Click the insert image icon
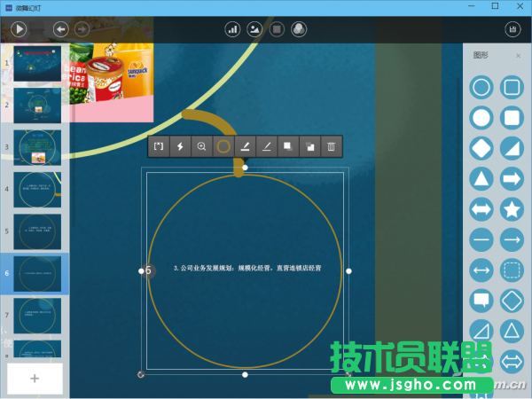This screenshot has width=532, height=399. pyautogui.click(x=254, y=29)
